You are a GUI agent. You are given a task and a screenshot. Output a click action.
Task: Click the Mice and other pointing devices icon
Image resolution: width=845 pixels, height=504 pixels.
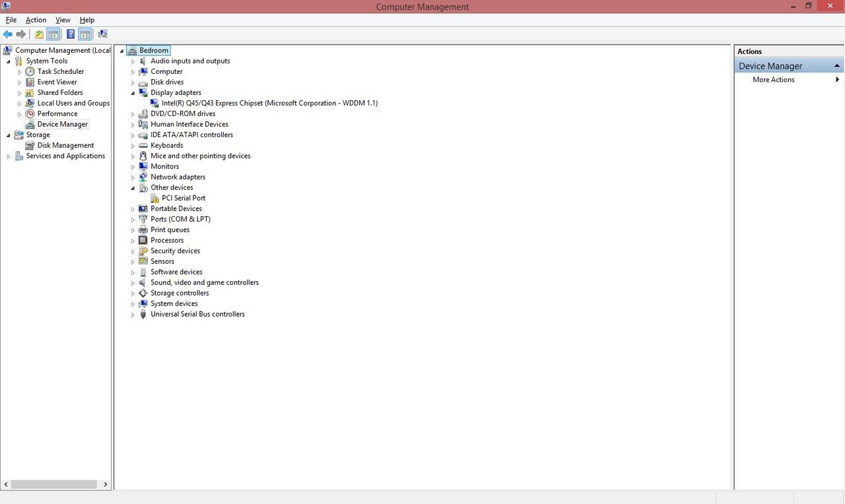[143, 156]
